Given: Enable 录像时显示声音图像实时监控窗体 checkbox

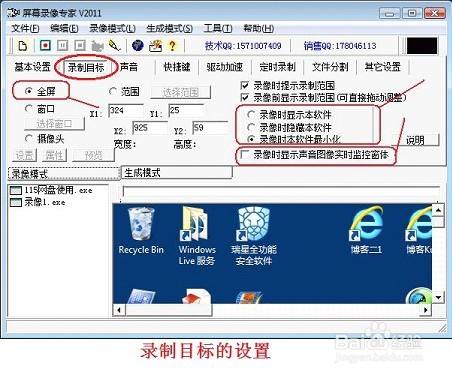Looking at the screenshot, I should coord(245,155).
